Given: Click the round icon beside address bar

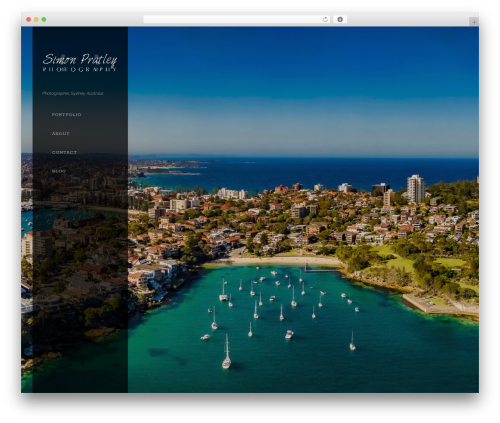Looking at the screenshot, I should click(340, 19).
